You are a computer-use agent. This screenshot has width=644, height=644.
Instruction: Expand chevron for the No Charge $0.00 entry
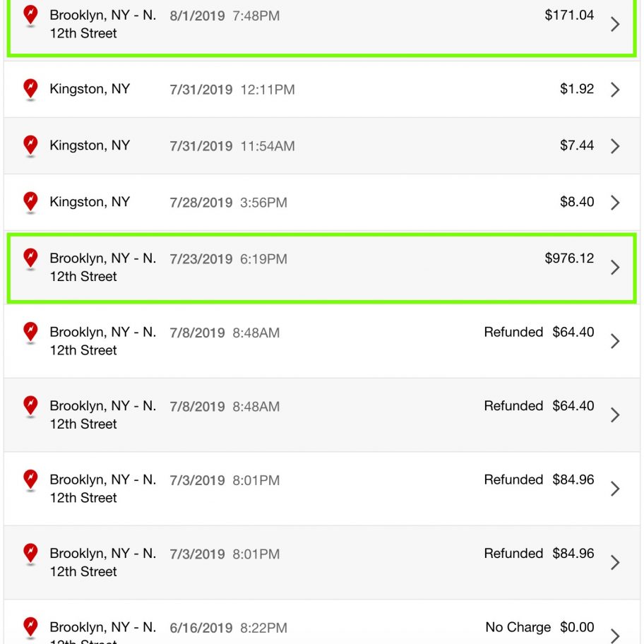(x=615, y=636)
